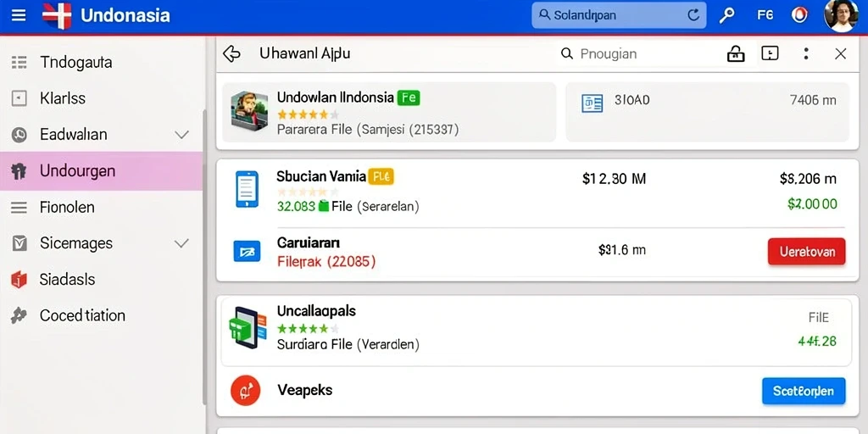The height and width of the screenshot is (434, 868).
Task: Click the back arrow beside Uhawanl Ajpju
Action: point(231,53)
